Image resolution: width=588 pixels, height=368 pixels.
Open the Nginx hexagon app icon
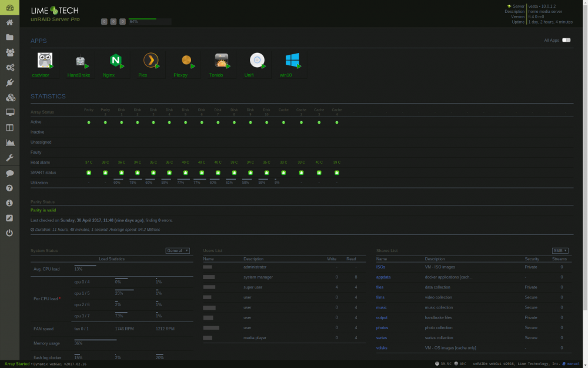click(116, 61)
